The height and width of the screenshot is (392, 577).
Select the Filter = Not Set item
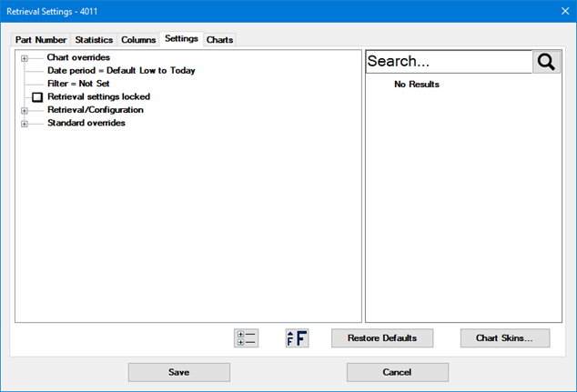pyautogui.click(x=78, y=83)
